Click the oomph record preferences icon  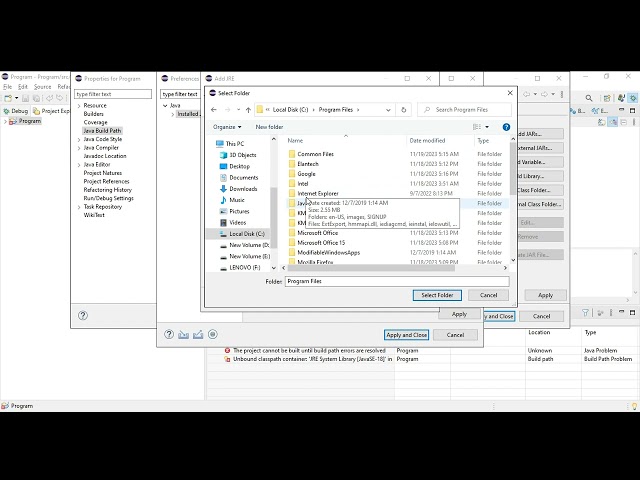click(x=213, y=334)
